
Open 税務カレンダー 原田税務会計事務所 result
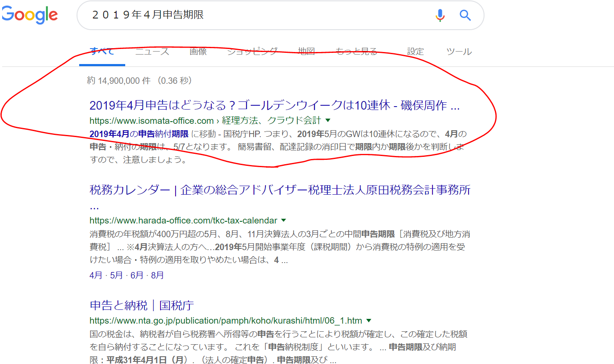coord(280,190)
